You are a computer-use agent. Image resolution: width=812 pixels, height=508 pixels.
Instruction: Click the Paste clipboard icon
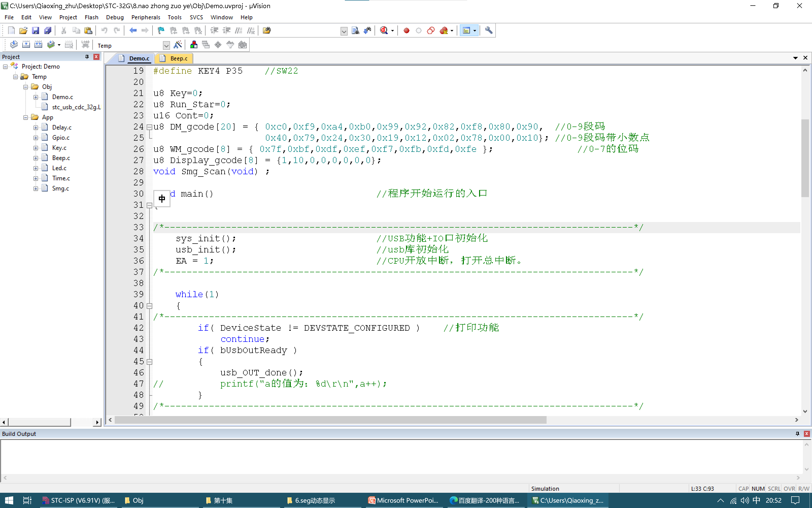coord(88,30)
